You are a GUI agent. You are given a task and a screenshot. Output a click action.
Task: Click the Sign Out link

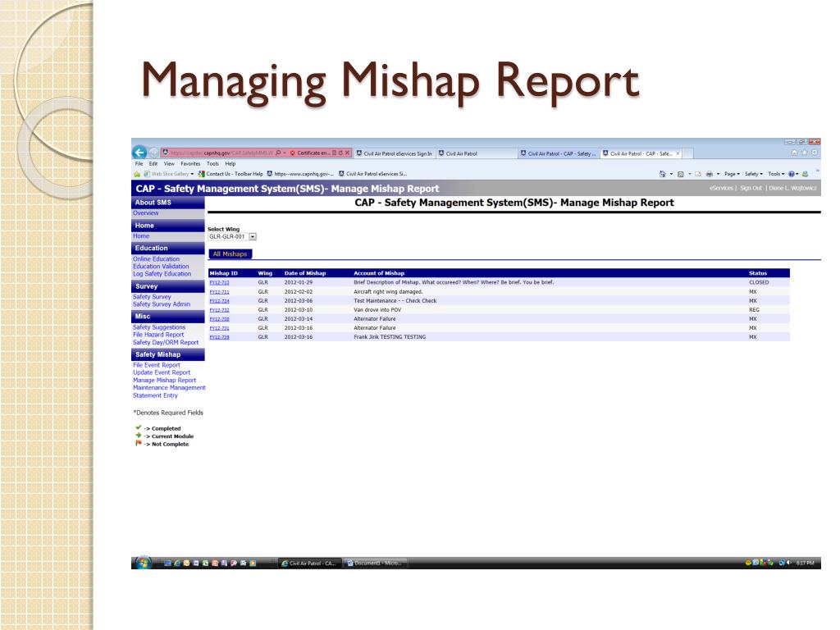coord(751,188)
